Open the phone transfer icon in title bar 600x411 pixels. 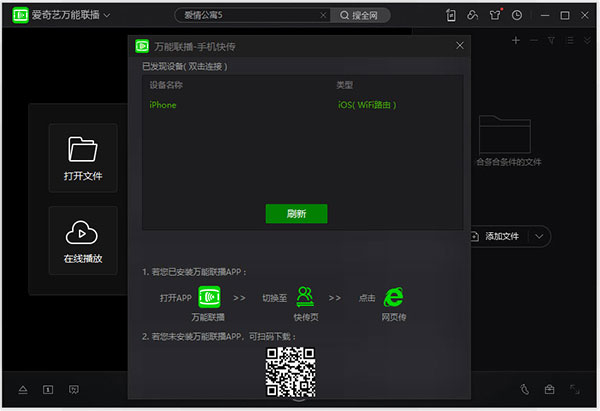[451, 15]
